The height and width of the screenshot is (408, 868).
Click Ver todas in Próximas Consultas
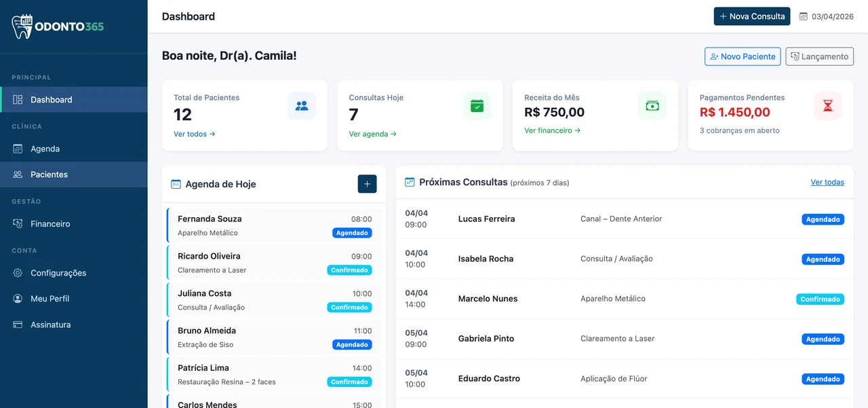827,182
